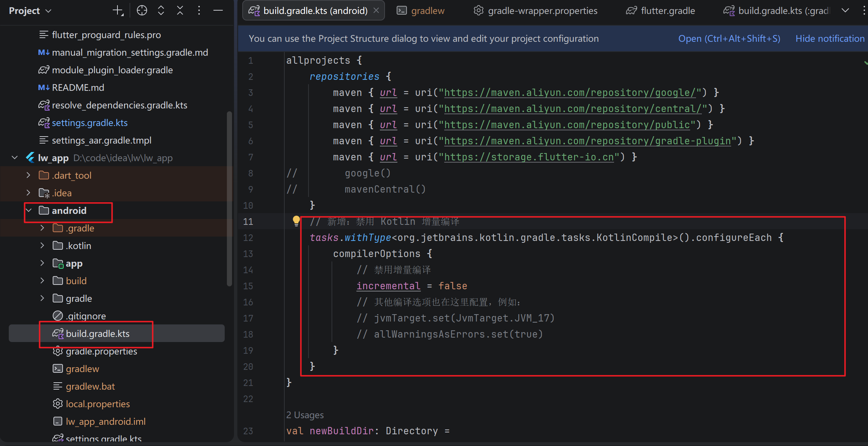Click the select opened file crosshair icon
Screen dimensions: 868x446
coord(142,11)
